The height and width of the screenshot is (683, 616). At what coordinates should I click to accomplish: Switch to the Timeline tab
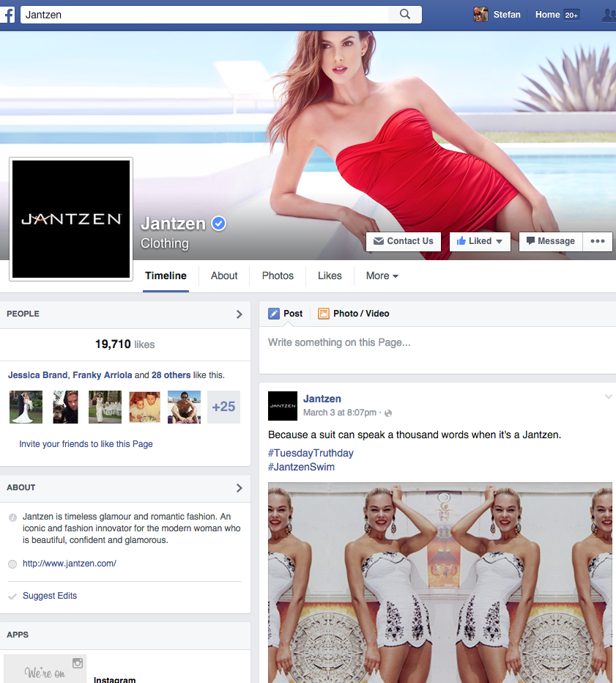pos(166,276)
